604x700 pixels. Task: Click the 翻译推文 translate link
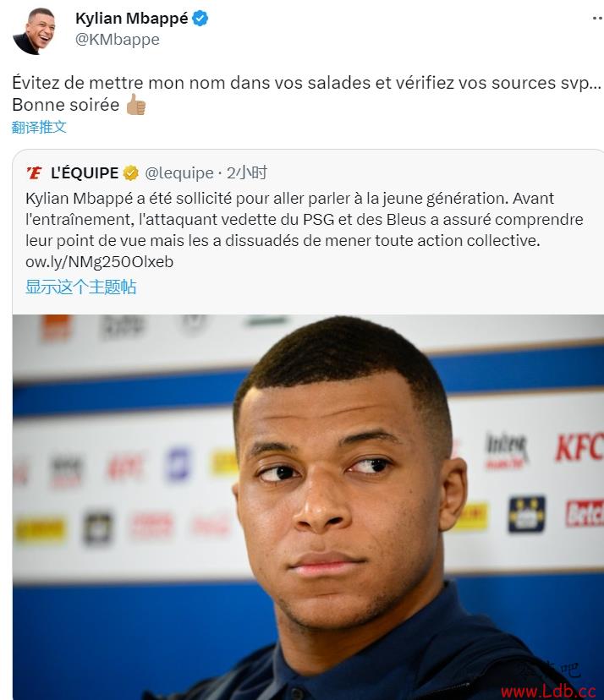(39, 127)
